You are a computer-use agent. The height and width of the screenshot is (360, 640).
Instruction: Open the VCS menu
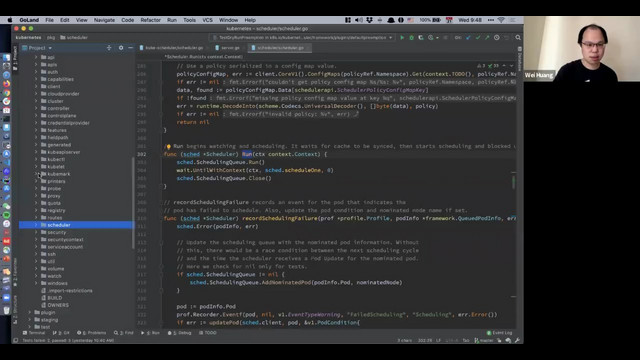tap(208, 20)
